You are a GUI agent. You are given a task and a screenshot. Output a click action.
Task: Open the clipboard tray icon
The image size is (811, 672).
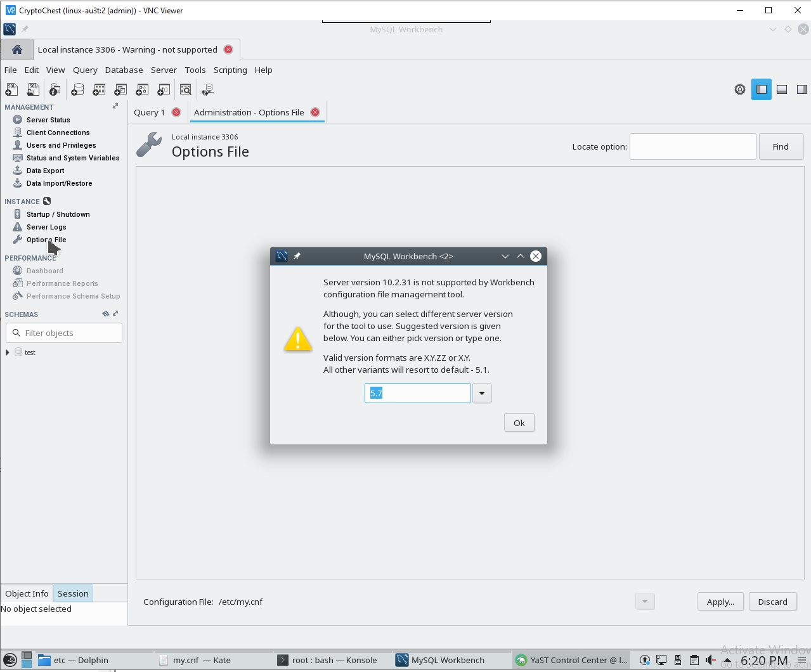694,660
